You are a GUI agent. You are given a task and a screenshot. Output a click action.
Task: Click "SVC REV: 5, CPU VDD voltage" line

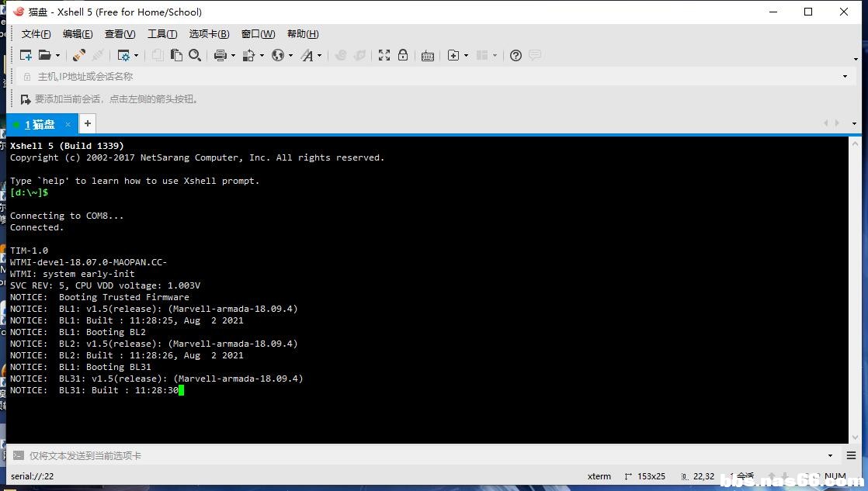105,285
